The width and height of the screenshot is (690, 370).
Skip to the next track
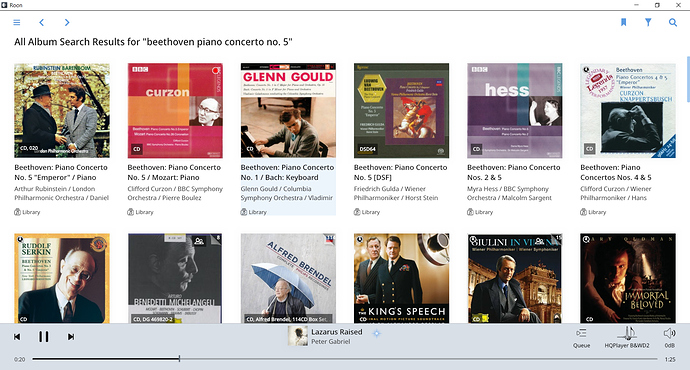pos(70,337)
